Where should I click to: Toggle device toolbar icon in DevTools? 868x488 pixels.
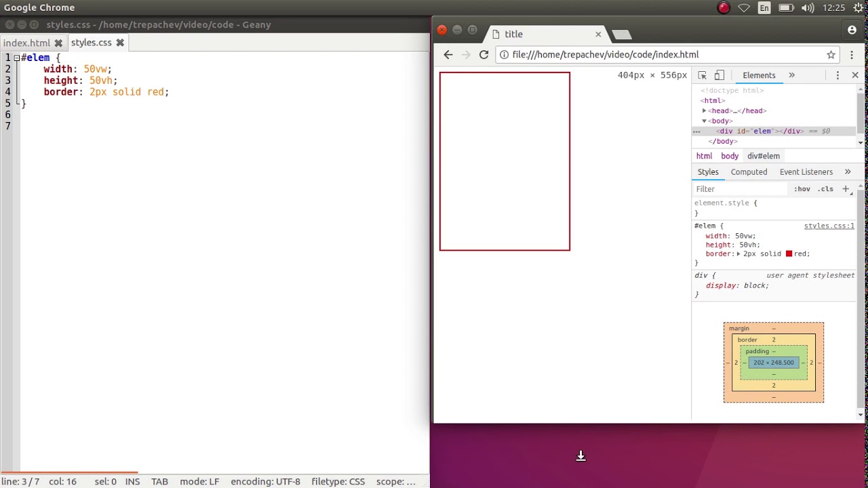click(x=719, y=75)
